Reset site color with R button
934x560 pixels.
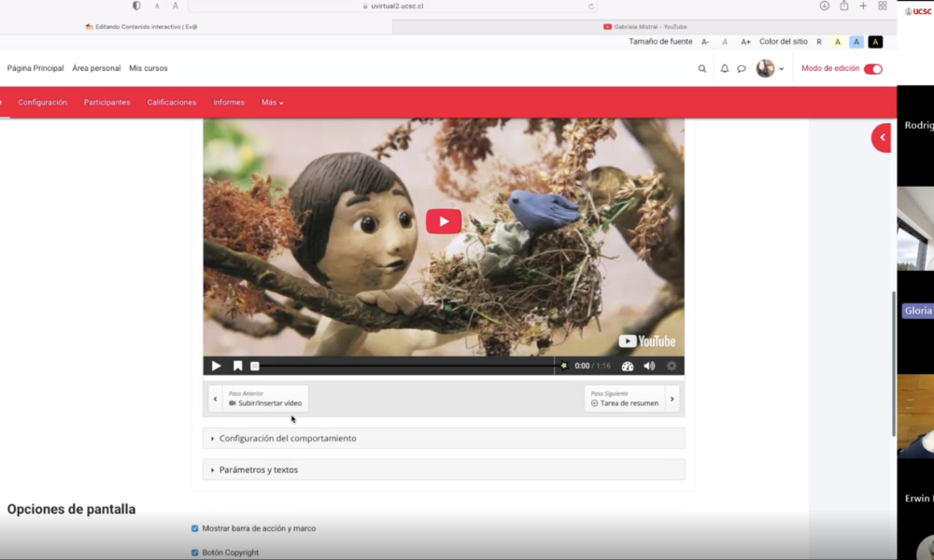pyautogui.click(x=819, y=42)
